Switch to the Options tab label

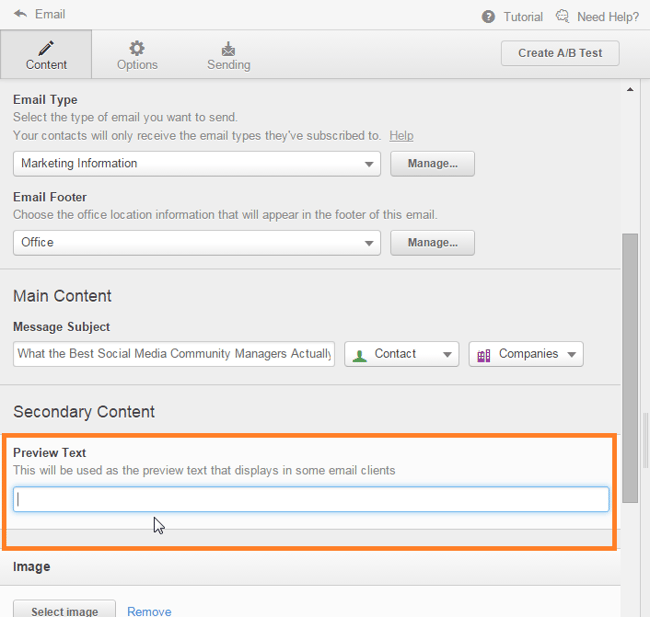click(137, 65)
